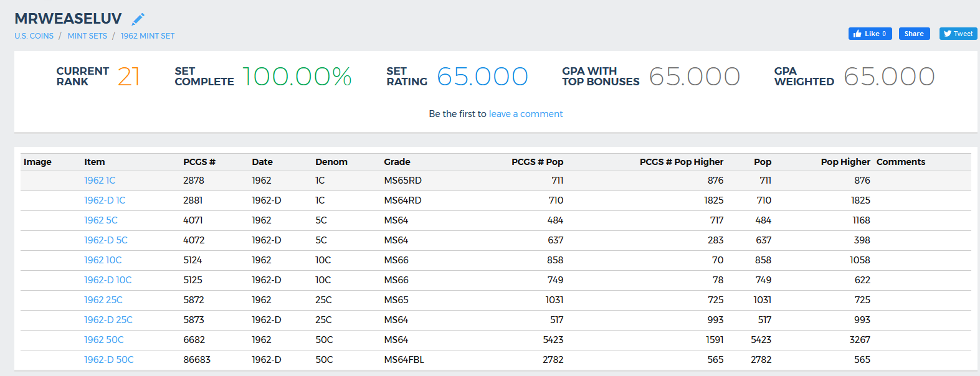Follow the 'leave a comment' link

pyautogui.click(x=526, y=114)
